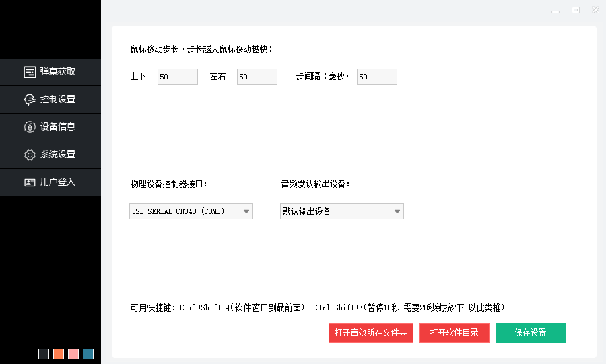Focus the 上下 step length input field
This screenshot has width=606, height=364.
pos(177,77)
